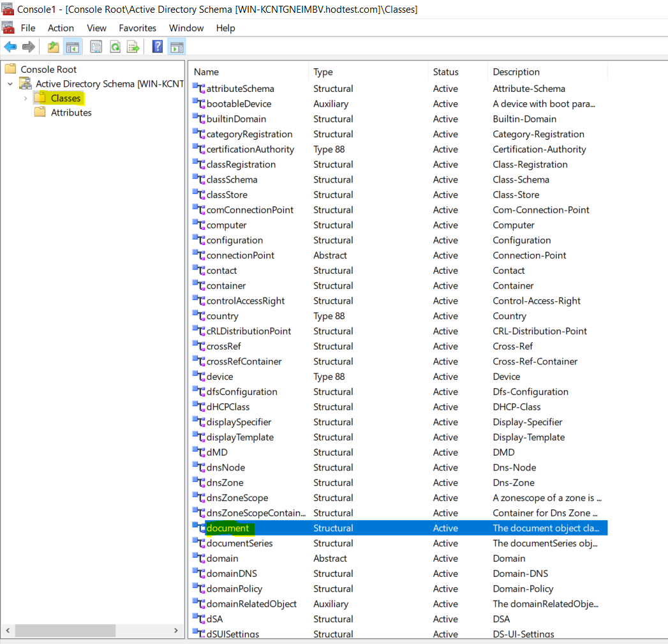The image size is (668, 644).
Task: Open the Action menu
Action: tap(61, 28)
